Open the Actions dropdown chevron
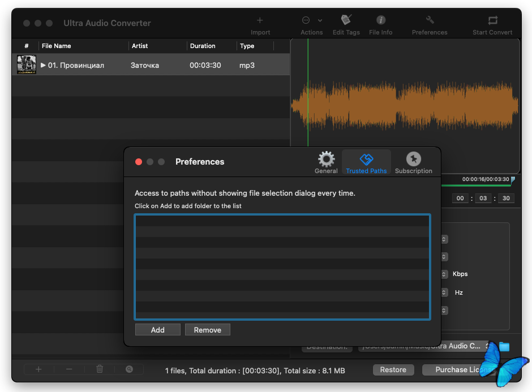This screenshot has height=392, width=532. pyautogui.click(x=320, y=20)
